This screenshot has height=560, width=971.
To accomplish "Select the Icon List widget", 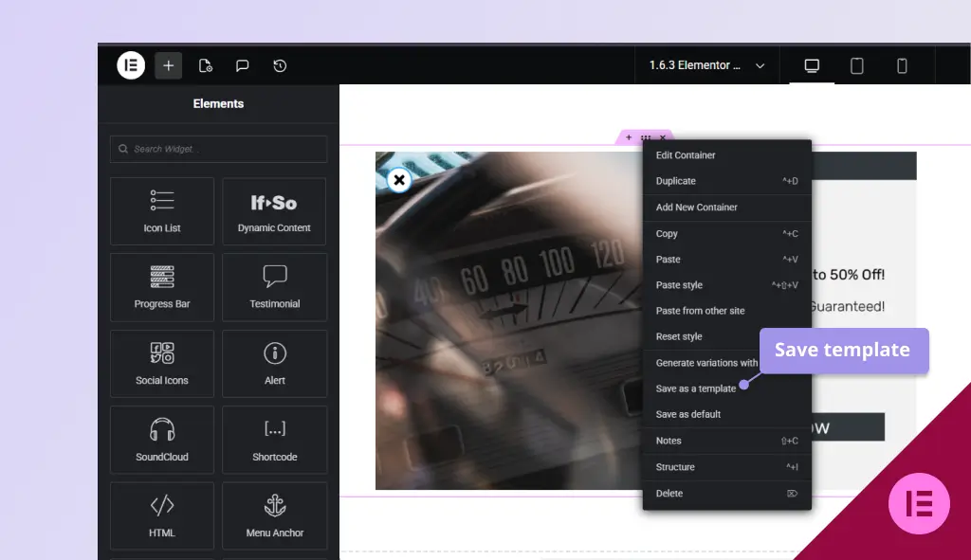I will [x=162, y=211].
